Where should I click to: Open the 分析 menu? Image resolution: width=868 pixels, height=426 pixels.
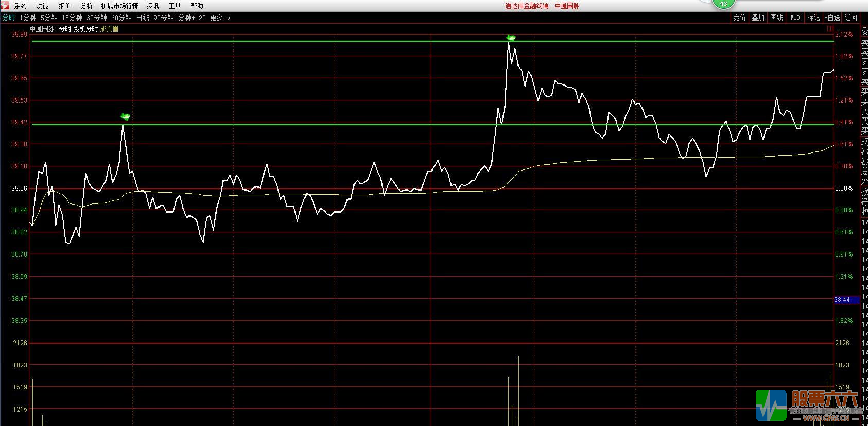(x=87, y=6)
